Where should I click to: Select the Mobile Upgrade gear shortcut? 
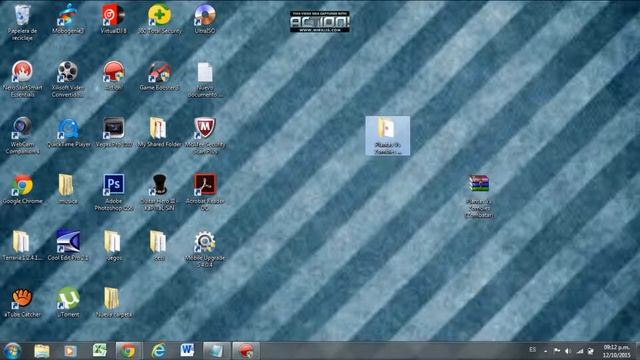tap(205, 249)
